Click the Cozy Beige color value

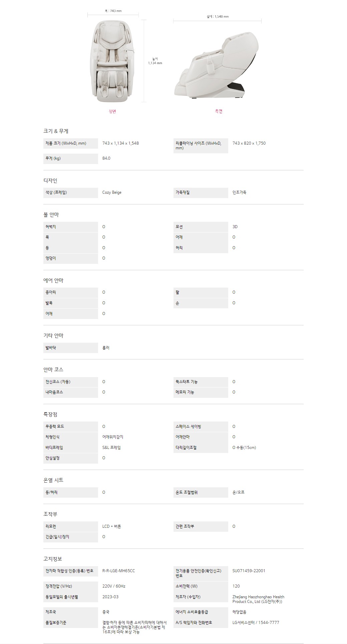pos(112,192)
